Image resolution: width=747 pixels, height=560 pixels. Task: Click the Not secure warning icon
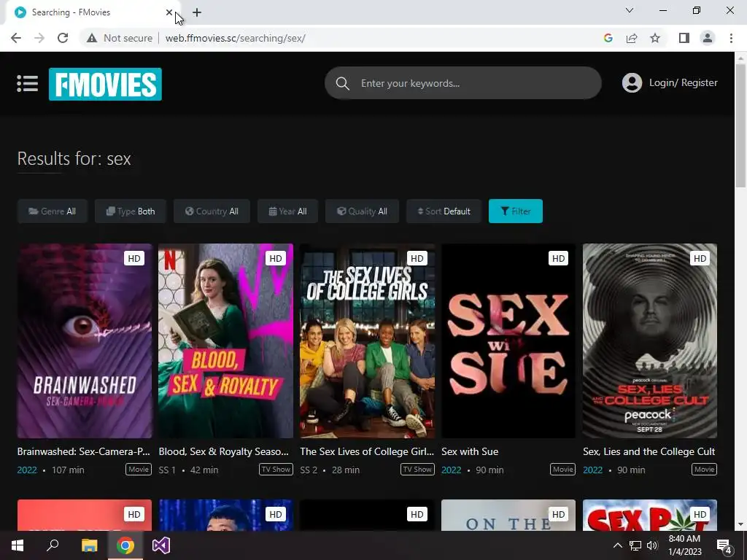pyautogui.click(x=92, y=38)
